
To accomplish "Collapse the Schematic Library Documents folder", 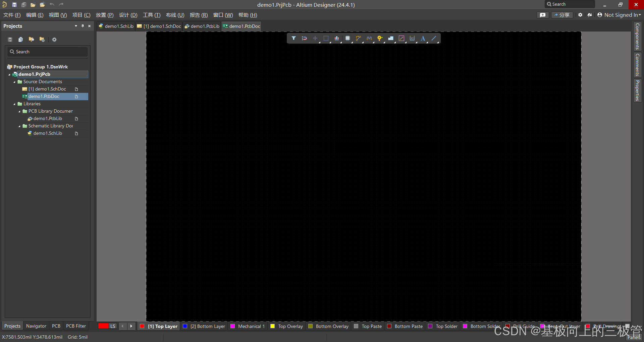I will pyautogui.click(x=19, y=126).
